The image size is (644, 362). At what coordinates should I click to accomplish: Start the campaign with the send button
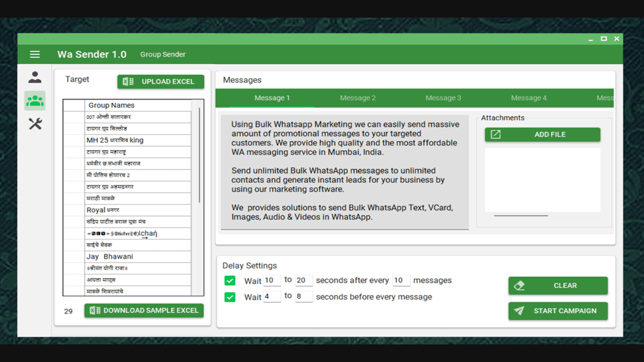point(558,311)
